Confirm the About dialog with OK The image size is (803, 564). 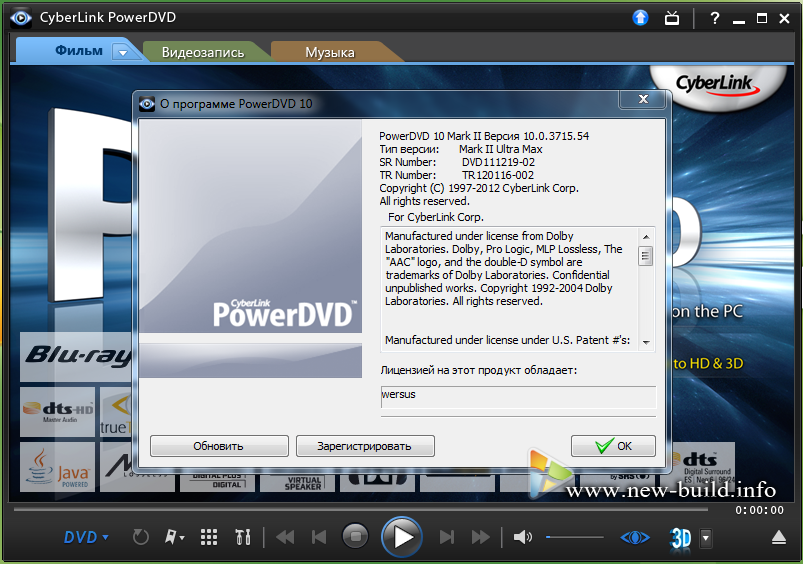click(x=613, y=446)
